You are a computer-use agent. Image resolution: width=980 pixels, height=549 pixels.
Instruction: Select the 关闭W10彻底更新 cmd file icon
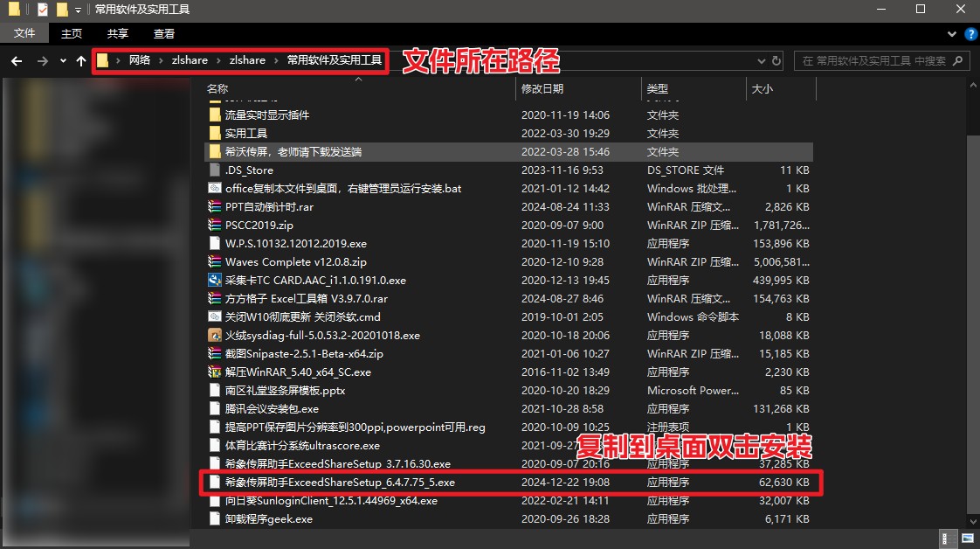click(x=214, y=316)
